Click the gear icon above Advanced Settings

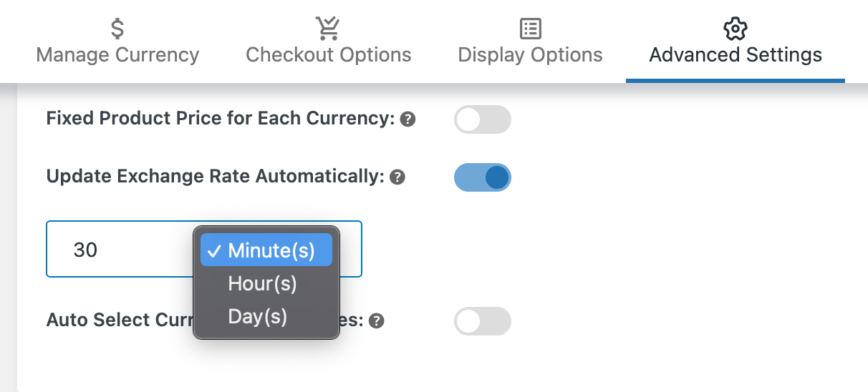pos(735,29)
